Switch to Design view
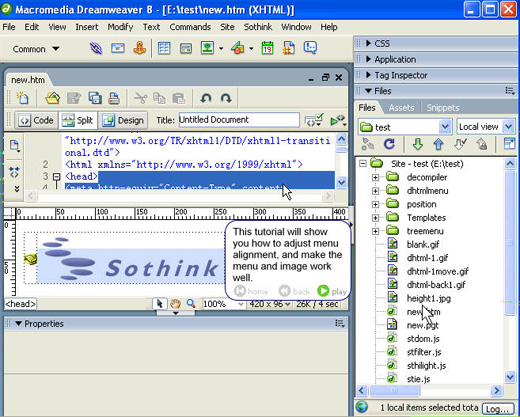The image size is (520, 417). coord(123,120)
